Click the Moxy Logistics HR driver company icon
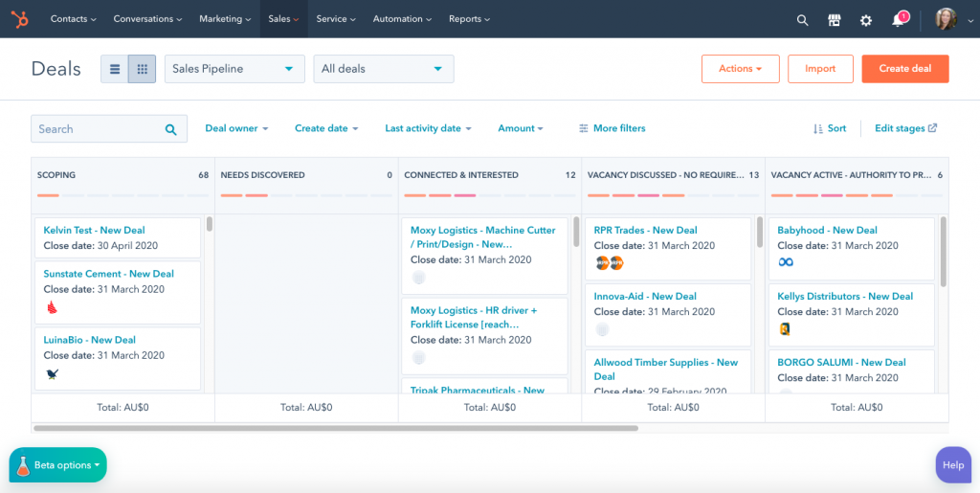980x493 pixels. pos(419,357)
